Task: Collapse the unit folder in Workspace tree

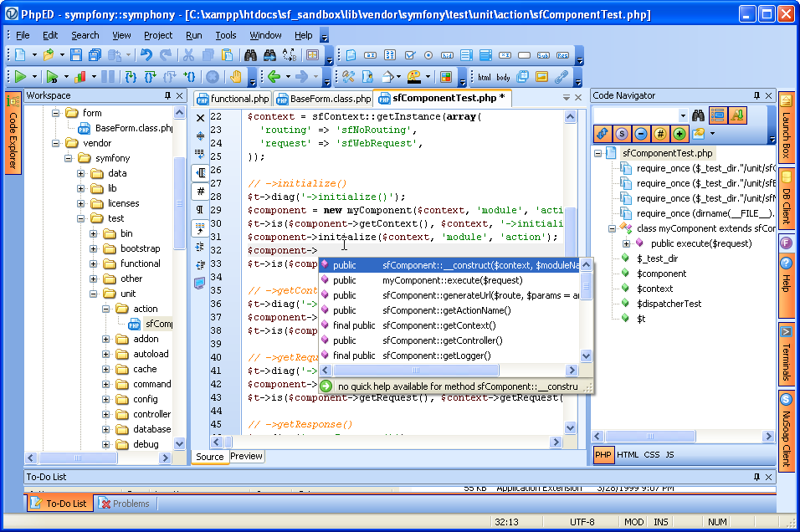Action: 94,294
